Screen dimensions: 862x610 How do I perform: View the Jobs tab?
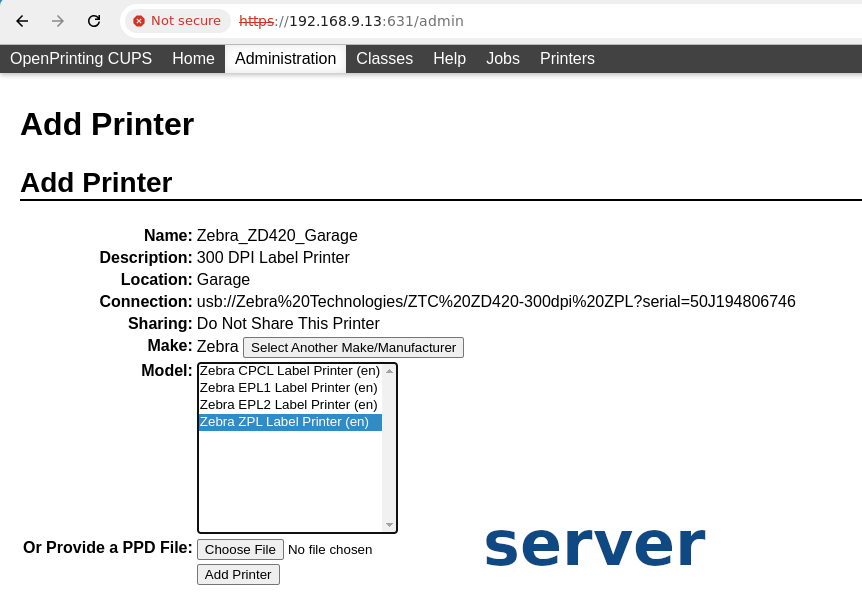502,59
